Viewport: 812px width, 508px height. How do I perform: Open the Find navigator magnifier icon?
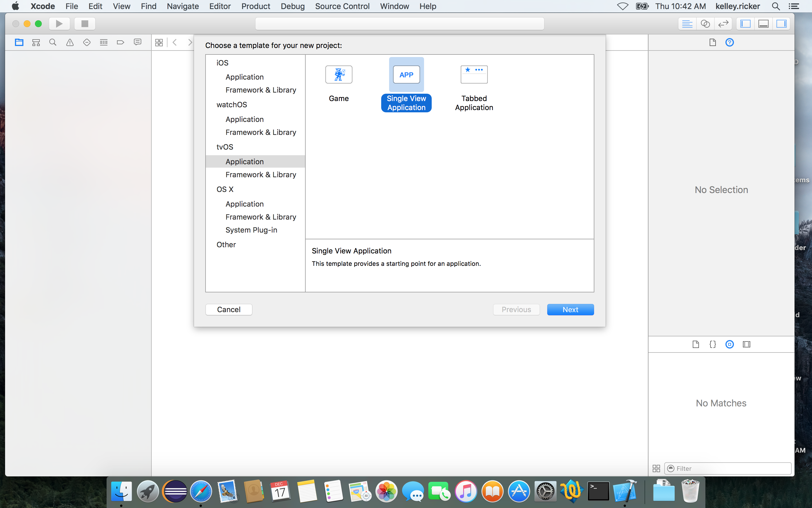coord(53,42)
